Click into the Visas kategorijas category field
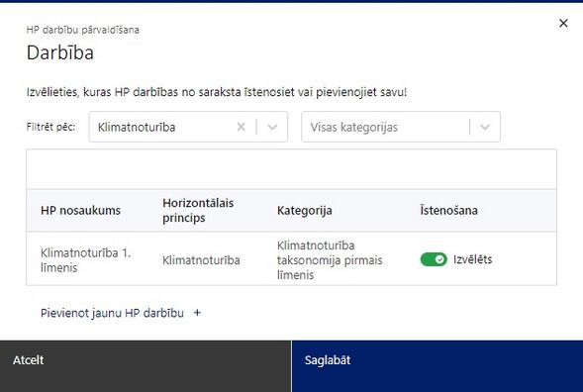This screenshot has width=583, height=392. click(x=401, y=127)
